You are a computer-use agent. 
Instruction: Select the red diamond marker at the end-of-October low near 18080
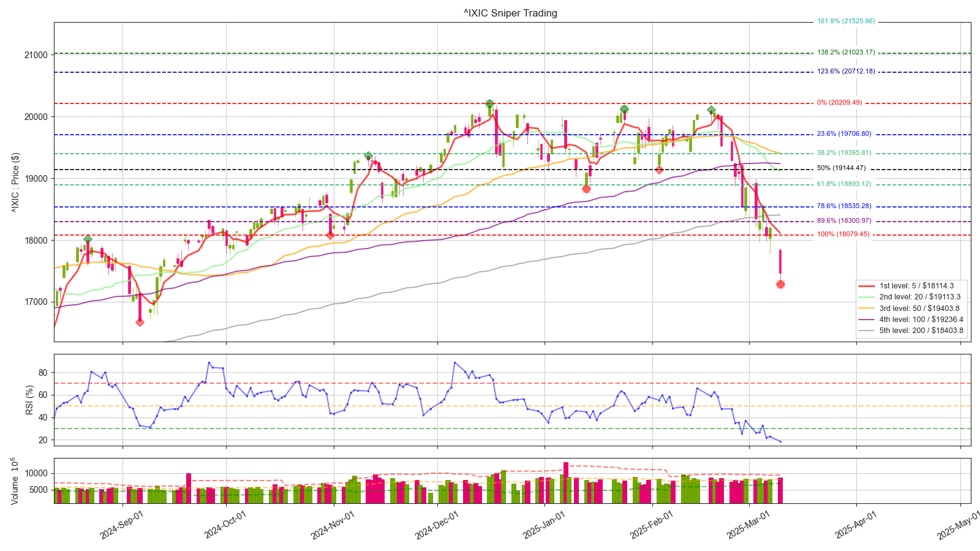(330, 235)
